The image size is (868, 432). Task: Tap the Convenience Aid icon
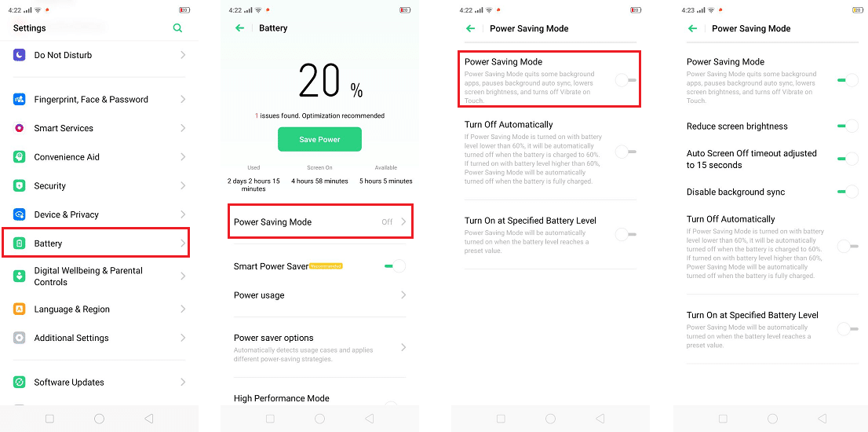point(20,157)
